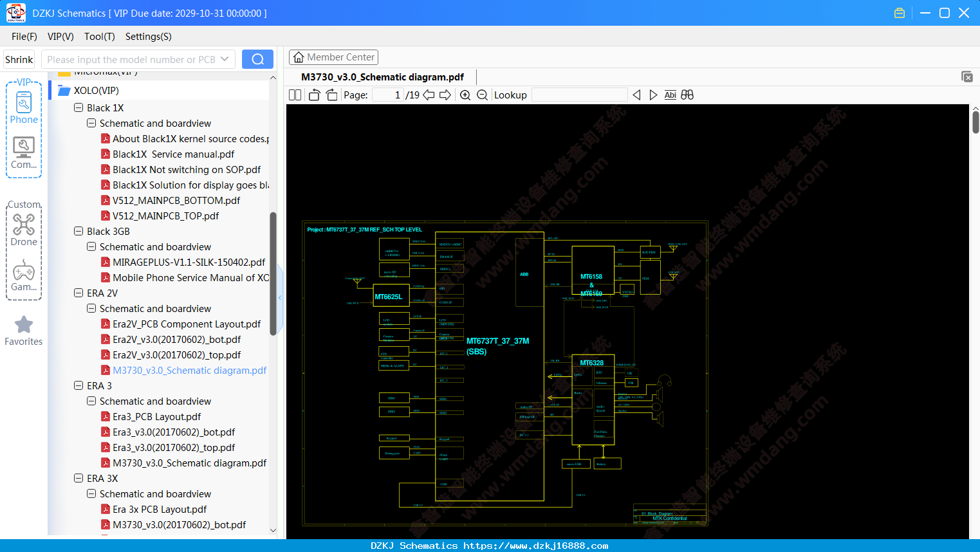Rotate page clockwise icon
This screenshot has width=980, height=552.
coord(331,95)
